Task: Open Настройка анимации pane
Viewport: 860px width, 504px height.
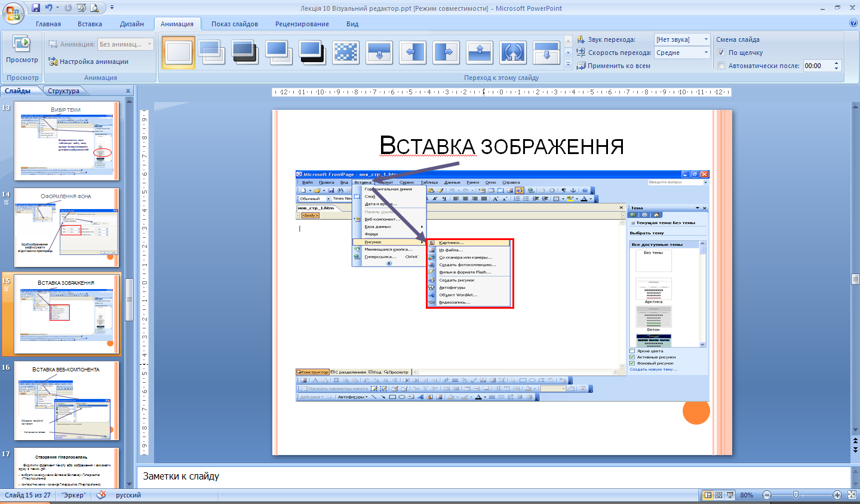Action: [88, 62]
